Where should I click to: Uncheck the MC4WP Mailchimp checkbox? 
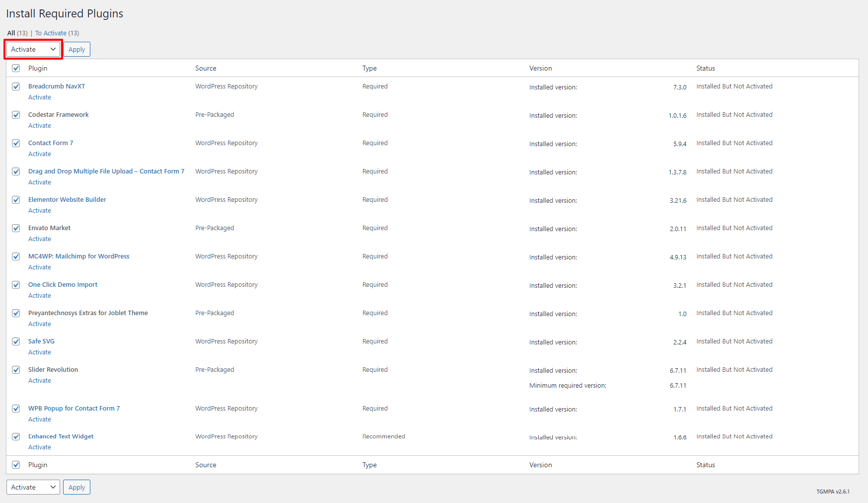[16, 256]
